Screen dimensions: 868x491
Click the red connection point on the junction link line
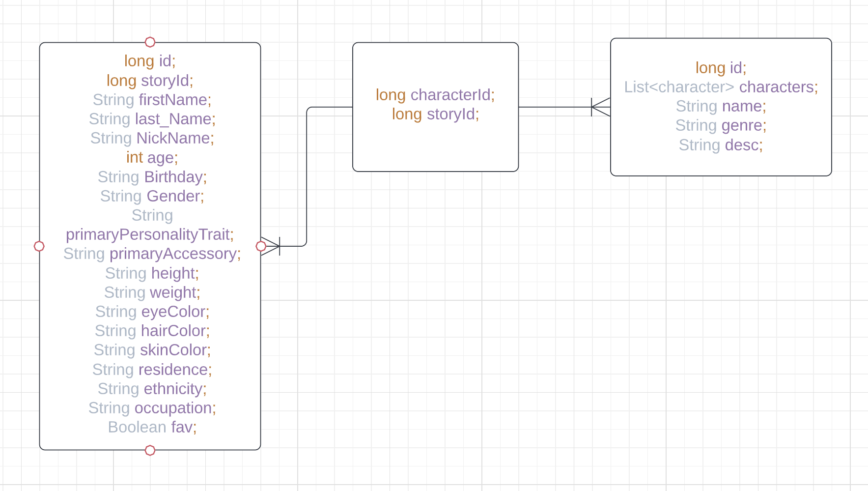(260, 246)
